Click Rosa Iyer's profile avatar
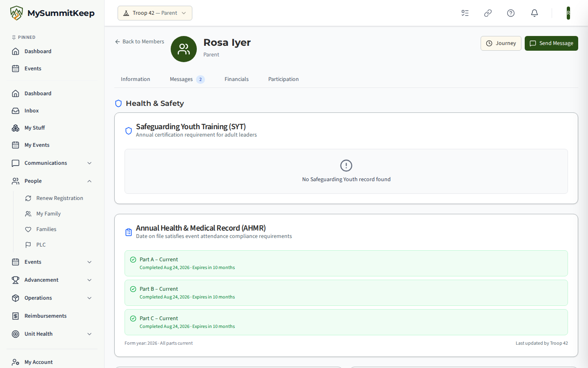This screenshot has height=368, width=588. pos(184,49)
